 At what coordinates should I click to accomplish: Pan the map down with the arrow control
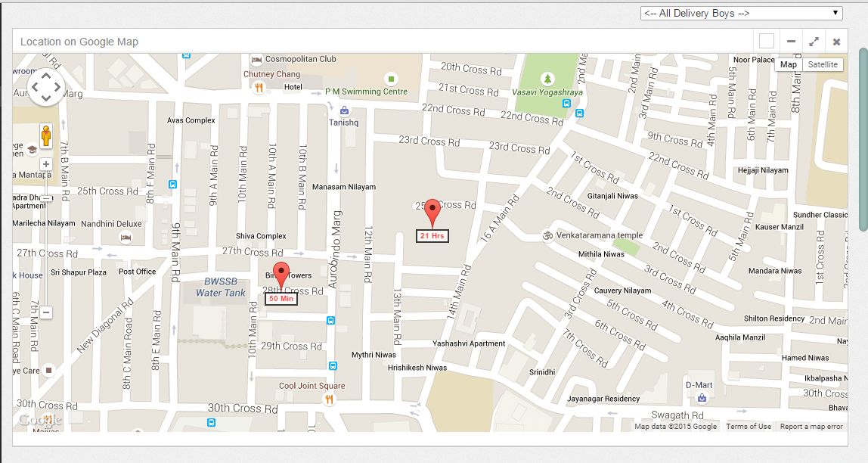coord(46,98)
